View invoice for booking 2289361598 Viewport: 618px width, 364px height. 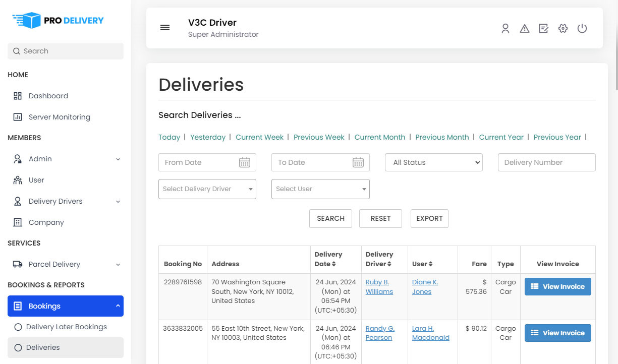(557, 286)
